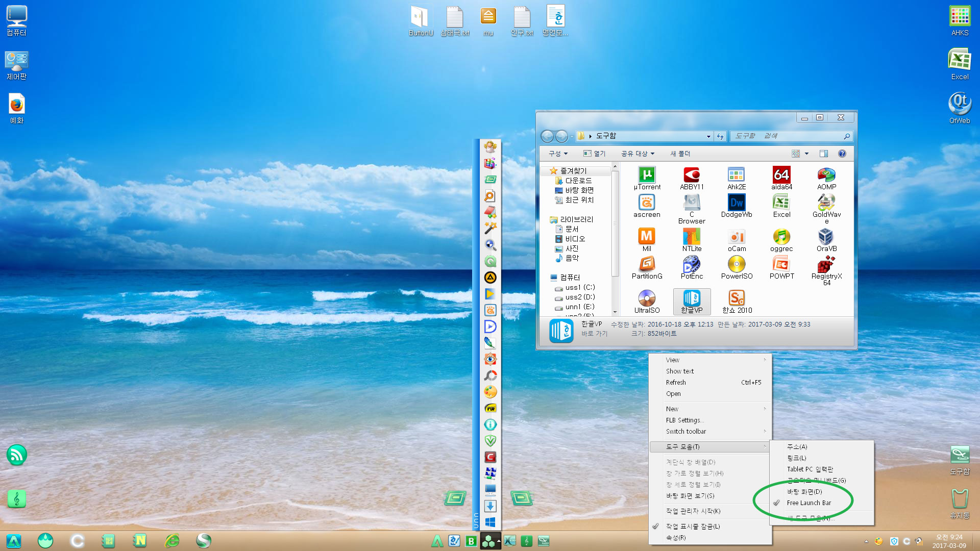
Task: Click the blue download arrow launch bar icon
Action: click(490, 506)
